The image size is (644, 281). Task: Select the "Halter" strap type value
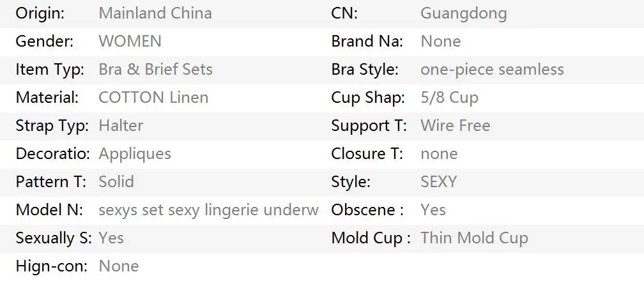click(121, 126)
